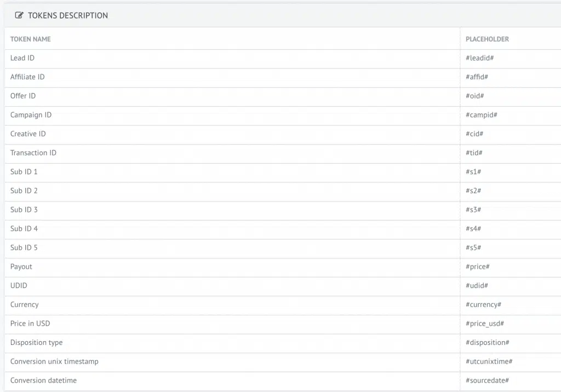This screenshot has height=392, width=561.
Task: Click the Disposition type row label
Action: [36, 343]
